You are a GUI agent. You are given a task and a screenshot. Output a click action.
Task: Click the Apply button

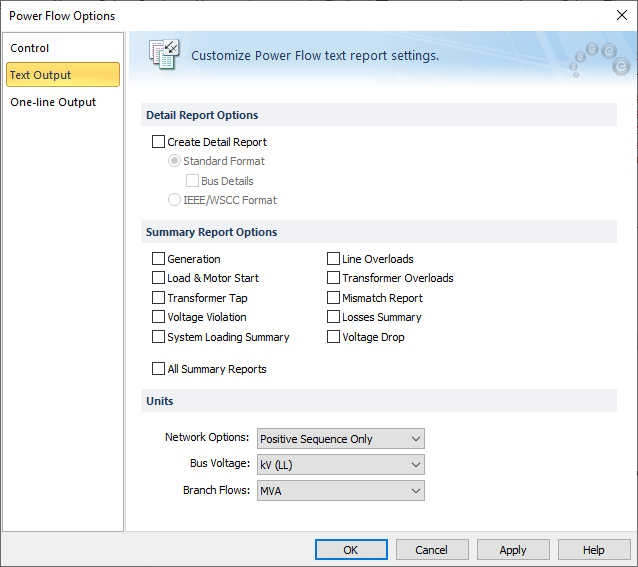[x=513, y=550]
